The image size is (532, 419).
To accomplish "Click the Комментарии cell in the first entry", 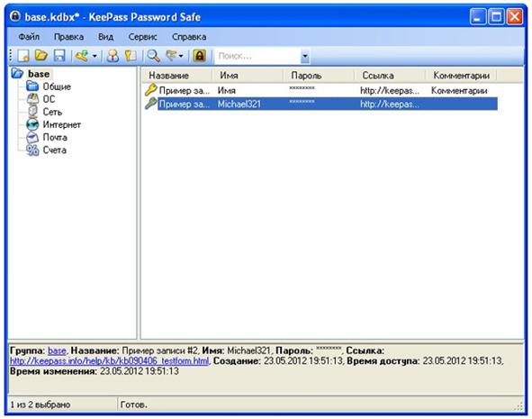I will pos(459,91).
